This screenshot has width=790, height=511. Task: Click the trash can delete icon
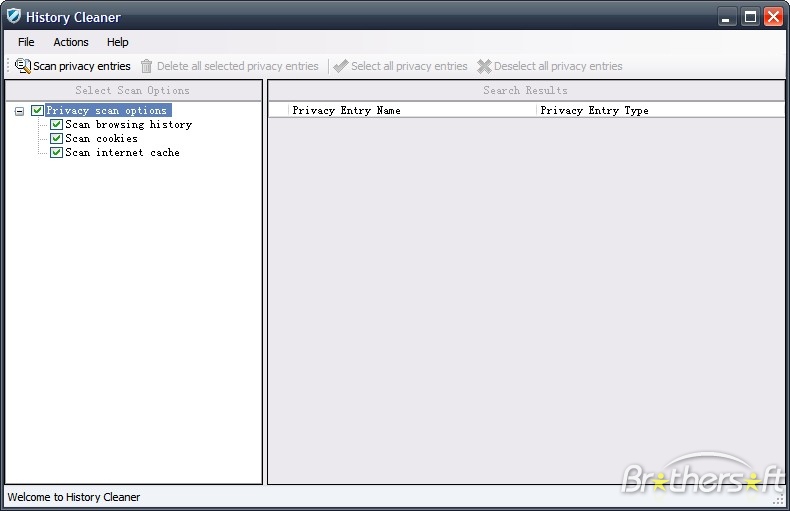(146, 66)
